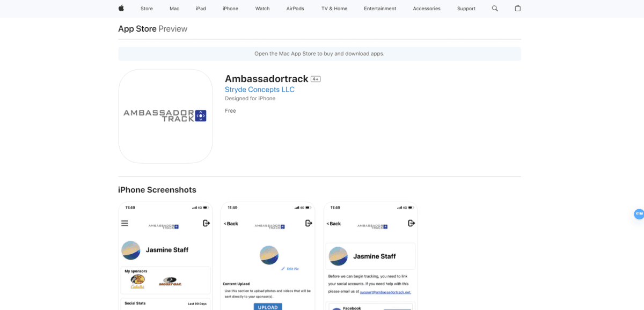The image size is (644, 310).
Task: Click the Ambassadortrack app title
Action: [267, 79]
